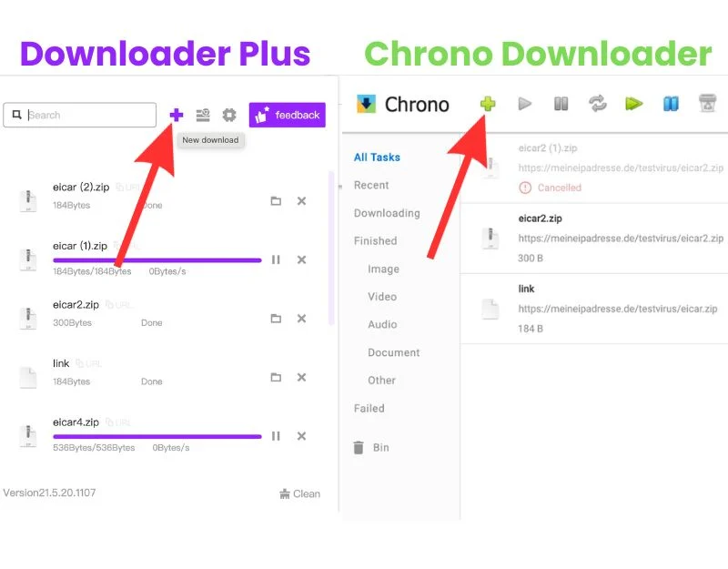
Task: Click Version21.5.20.1107 text
Action: 49,493
